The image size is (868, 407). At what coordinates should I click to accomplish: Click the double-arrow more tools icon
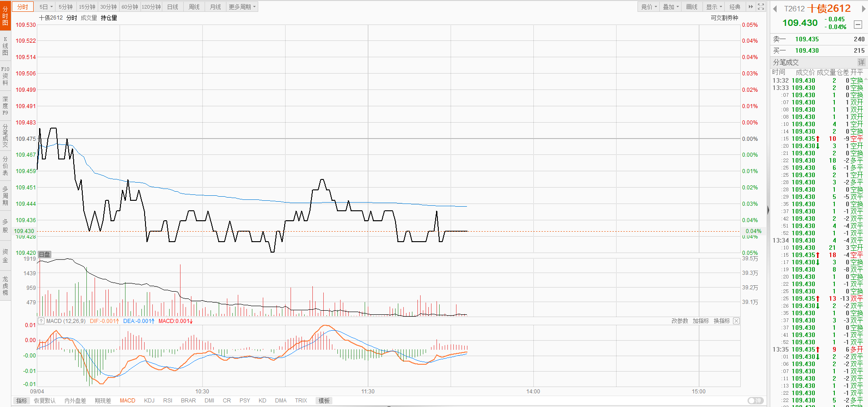tap(751, 7)
